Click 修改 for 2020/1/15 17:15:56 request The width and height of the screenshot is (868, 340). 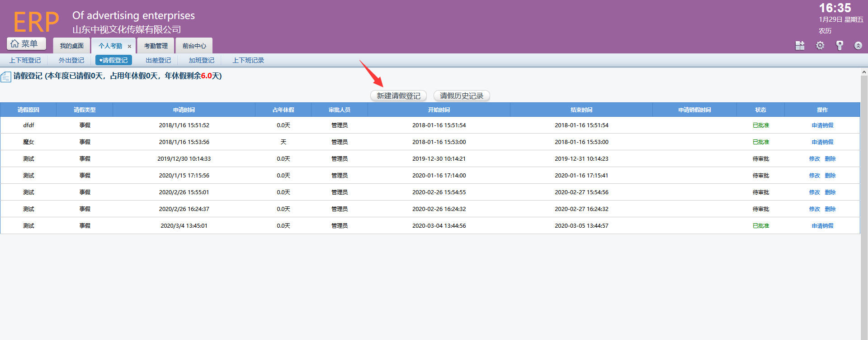point(815,176)
